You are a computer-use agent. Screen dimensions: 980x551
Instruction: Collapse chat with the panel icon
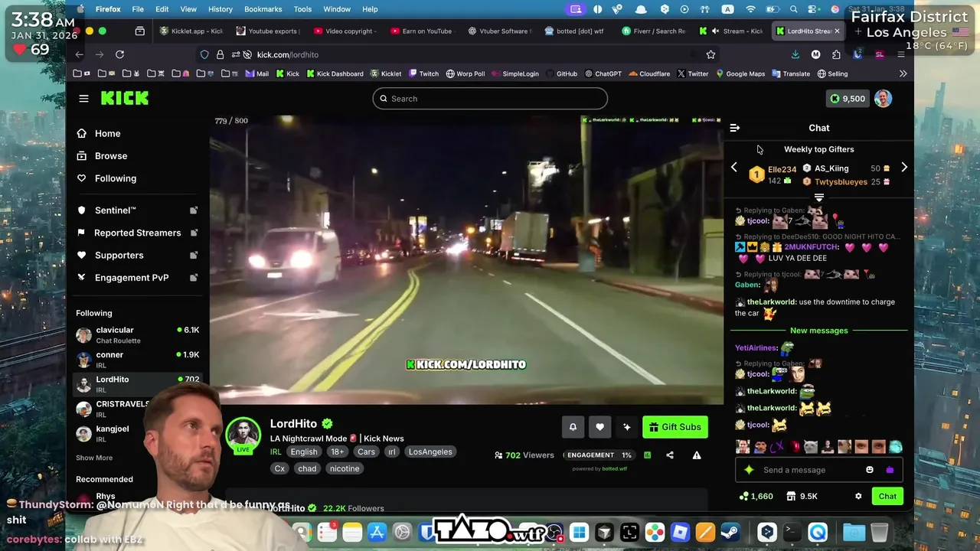[x=735, y=128]
